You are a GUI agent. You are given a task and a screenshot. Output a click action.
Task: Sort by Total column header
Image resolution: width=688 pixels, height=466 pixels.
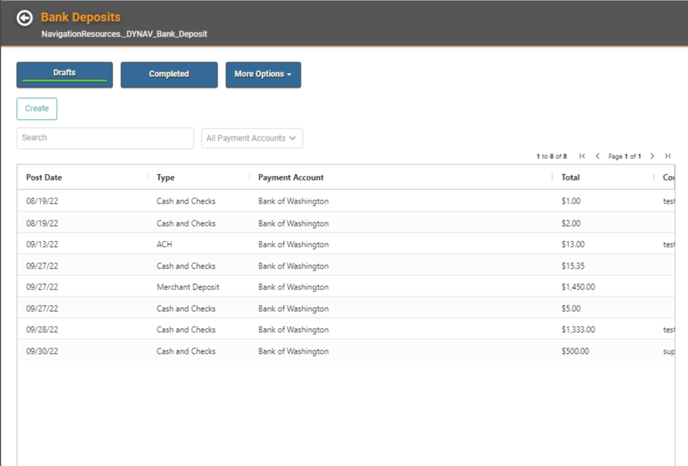(x=571, y=178)
